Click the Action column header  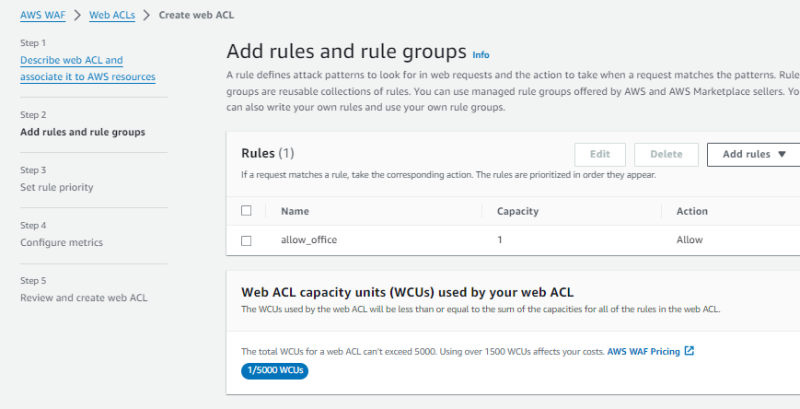691,211
